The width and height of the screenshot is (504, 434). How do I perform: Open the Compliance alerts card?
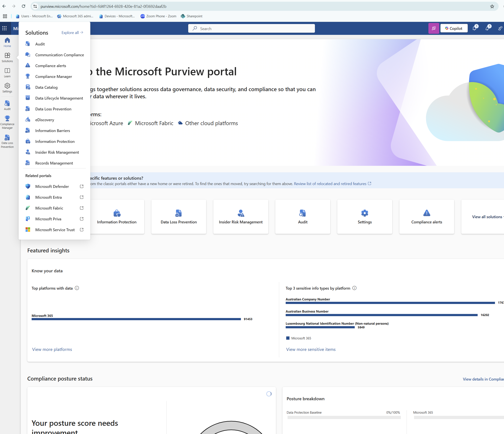coord(427,217)
